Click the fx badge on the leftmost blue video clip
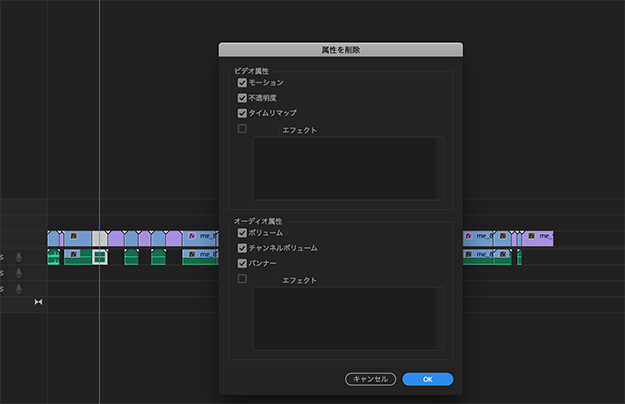The height and width of the screenshot is (404, 625). pos(73,238)
